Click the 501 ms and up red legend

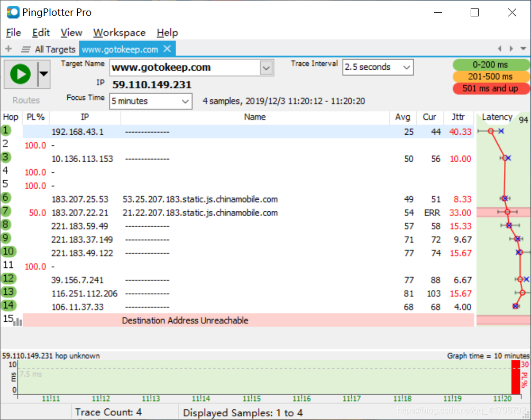point(490,88)
